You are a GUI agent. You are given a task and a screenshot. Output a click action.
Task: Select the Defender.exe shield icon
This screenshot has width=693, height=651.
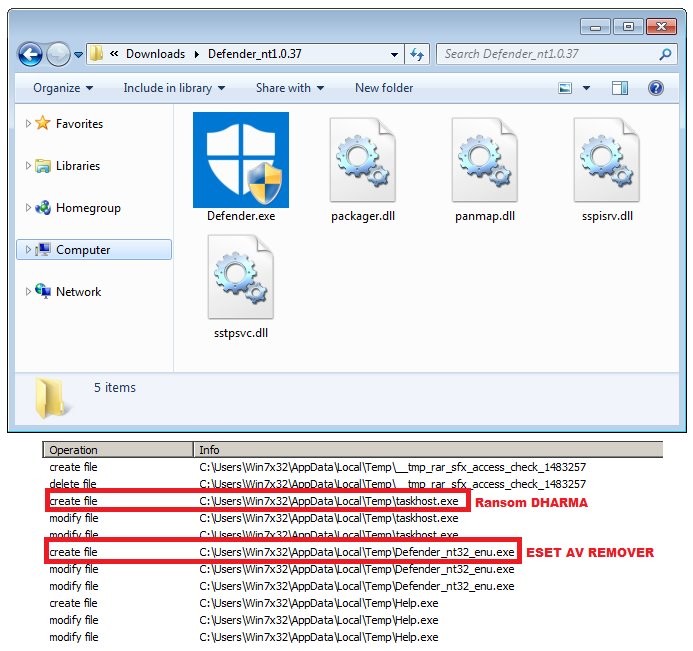pos(240,159)
